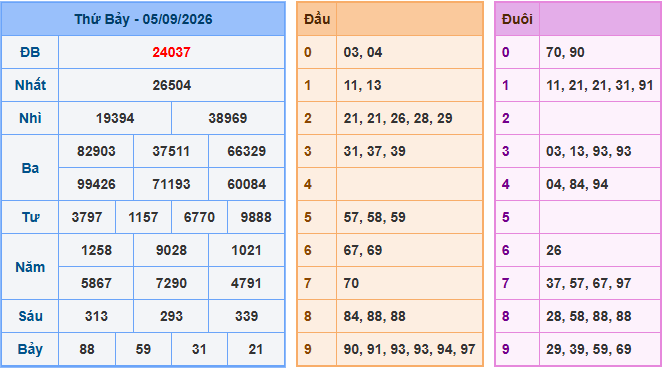This screenshot has width=663, height=368.
Task: Select fourth prize number 6770
Action: 199,217
